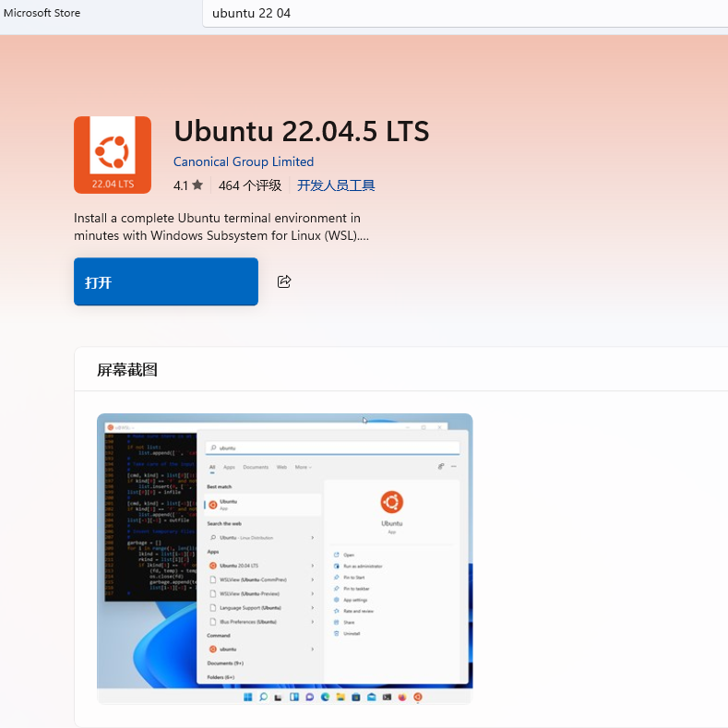Click the Microsoft Store title label

click(42, 13)
